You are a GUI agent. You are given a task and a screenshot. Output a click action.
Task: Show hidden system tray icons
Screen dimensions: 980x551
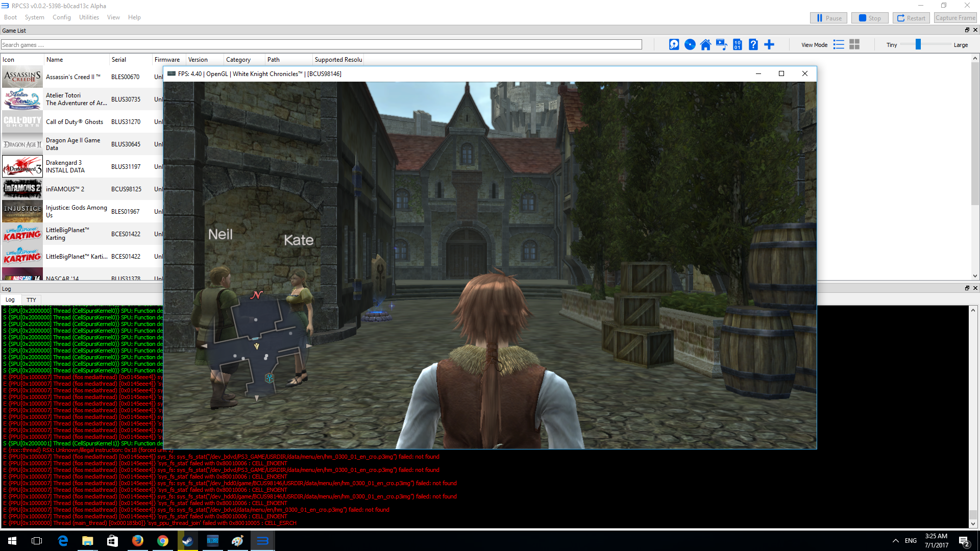coord(895,541)
